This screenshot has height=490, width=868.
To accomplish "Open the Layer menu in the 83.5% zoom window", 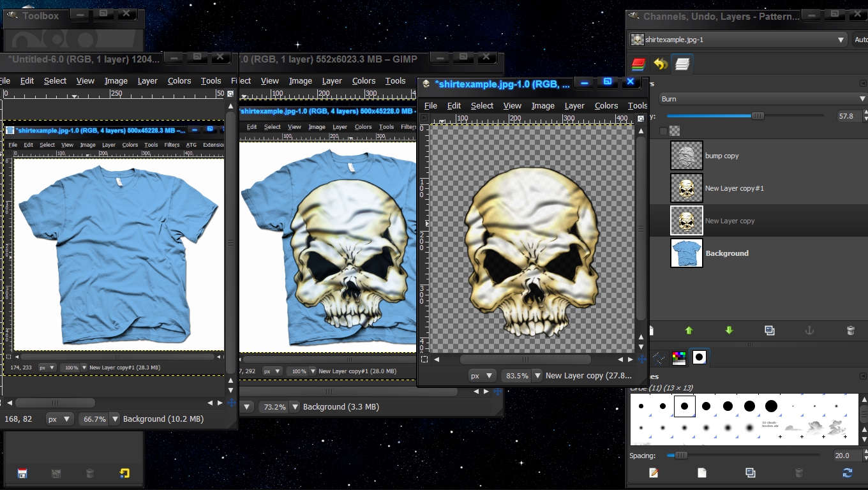I will 574,106.
